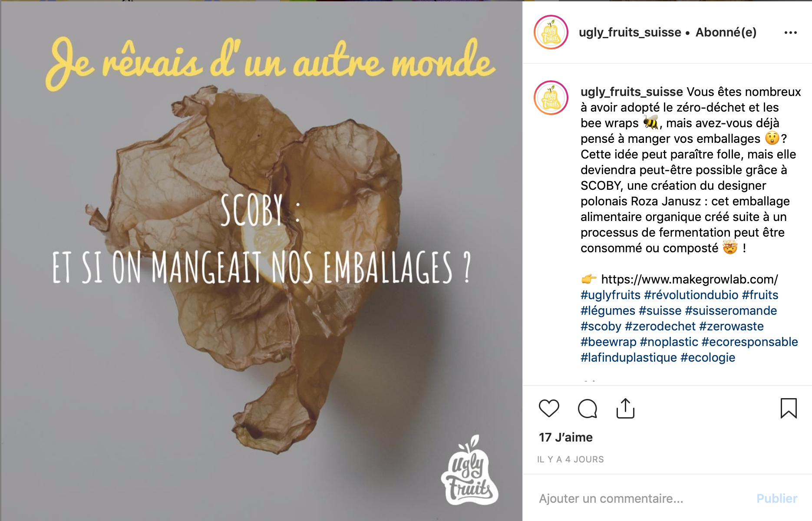
Task: Click the caption profile avatar
Action: pos(551,98)
